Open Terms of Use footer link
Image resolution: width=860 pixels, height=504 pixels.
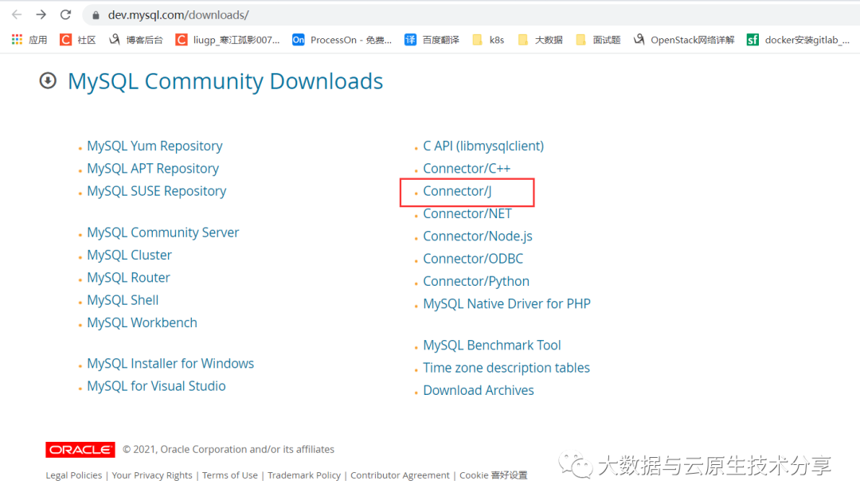coord(230,475)
